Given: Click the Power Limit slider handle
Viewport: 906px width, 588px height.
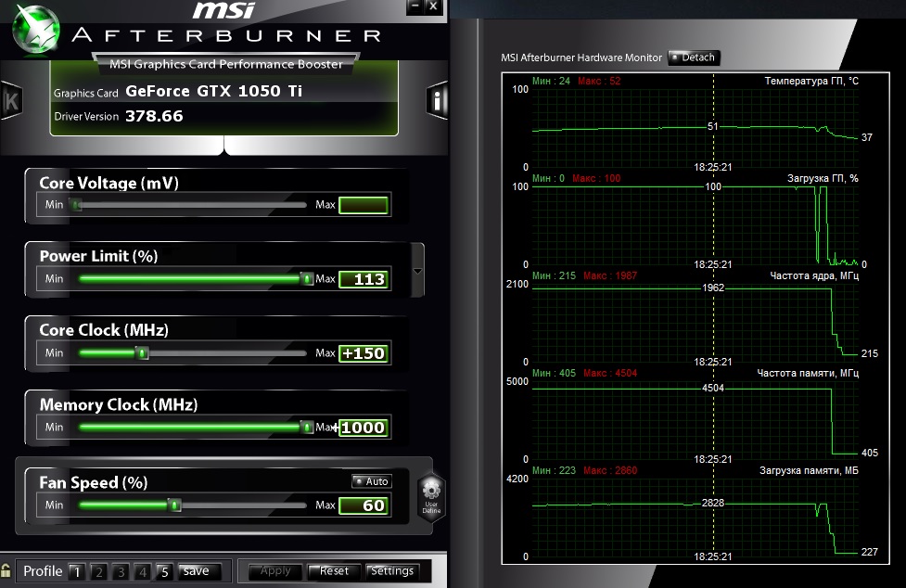Looking at the screenshot, I should point(307,278).
